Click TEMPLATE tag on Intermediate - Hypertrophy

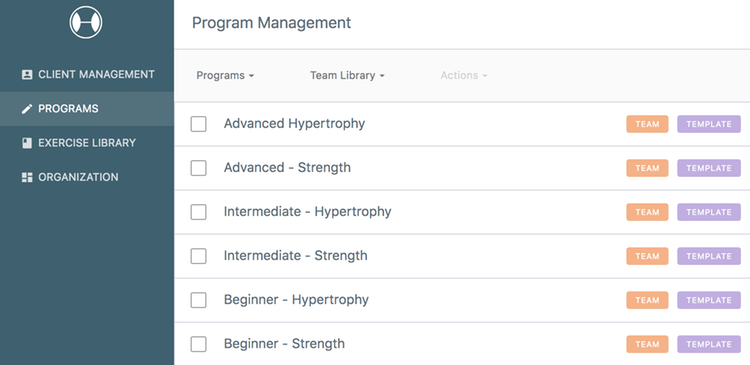[709, 212]
